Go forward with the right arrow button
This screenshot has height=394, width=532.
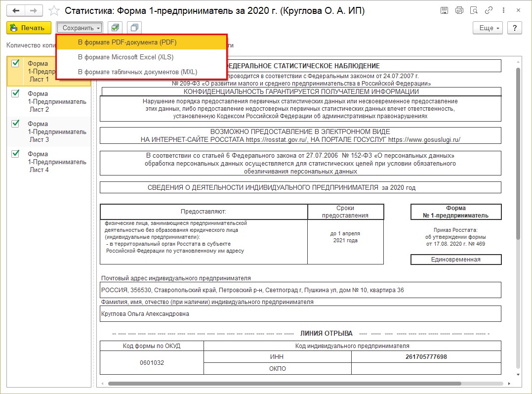pyautogui.click(x=34, y=11)
